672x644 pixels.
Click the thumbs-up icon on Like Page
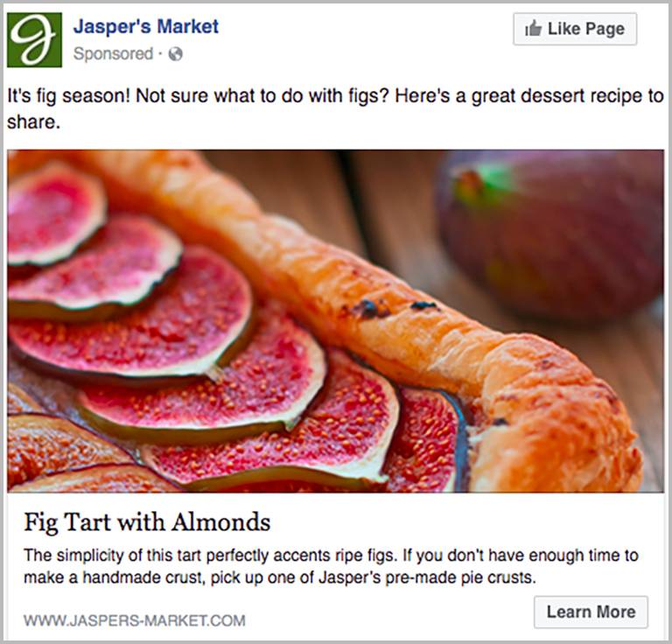tap(532, 29)
